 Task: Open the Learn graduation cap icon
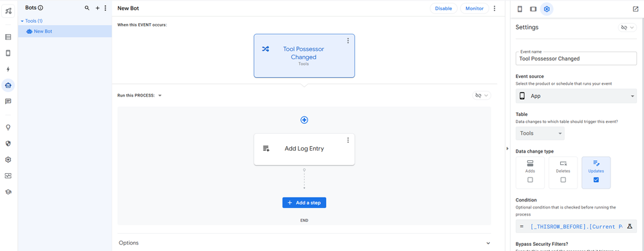click(8, 192)
